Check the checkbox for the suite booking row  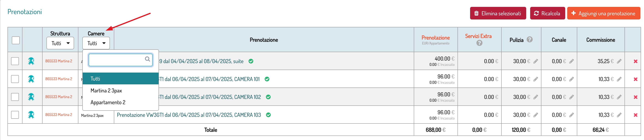click(x=15, y=61)
